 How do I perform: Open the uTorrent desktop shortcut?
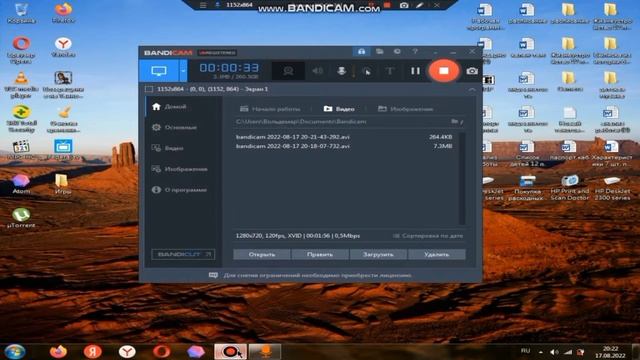21,218
